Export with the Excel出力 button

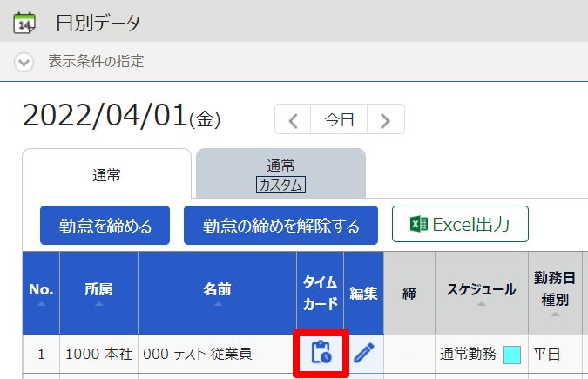coord(460,224)
